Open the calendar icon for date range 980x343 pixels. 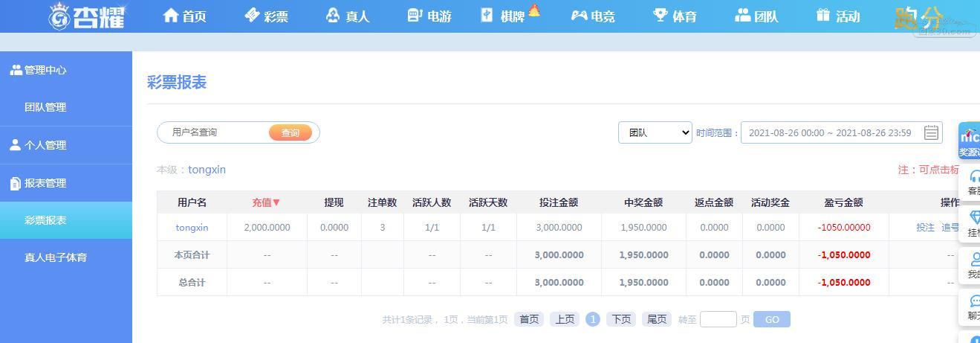click(x=931, y=132)
